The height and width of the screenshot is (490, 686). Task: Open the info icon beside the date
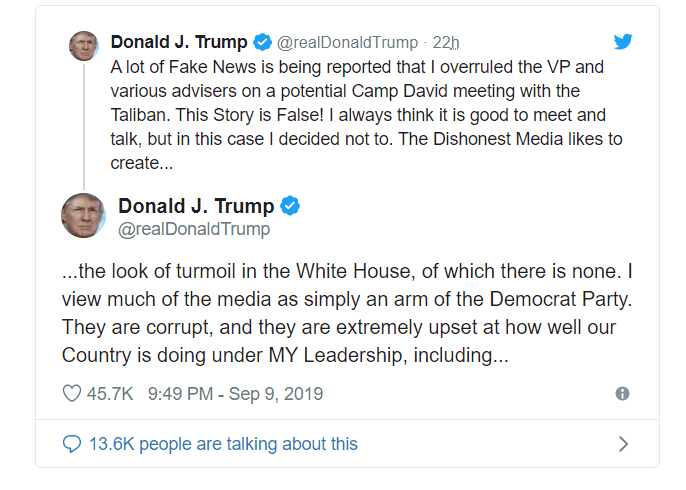622,394
